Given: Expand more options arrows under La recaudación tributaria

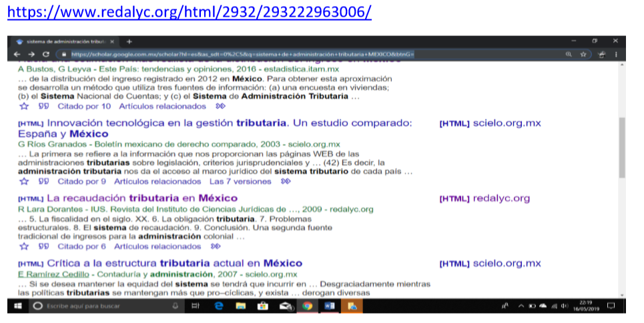Looking at the screenshot, I should click(x=216, y=246).
